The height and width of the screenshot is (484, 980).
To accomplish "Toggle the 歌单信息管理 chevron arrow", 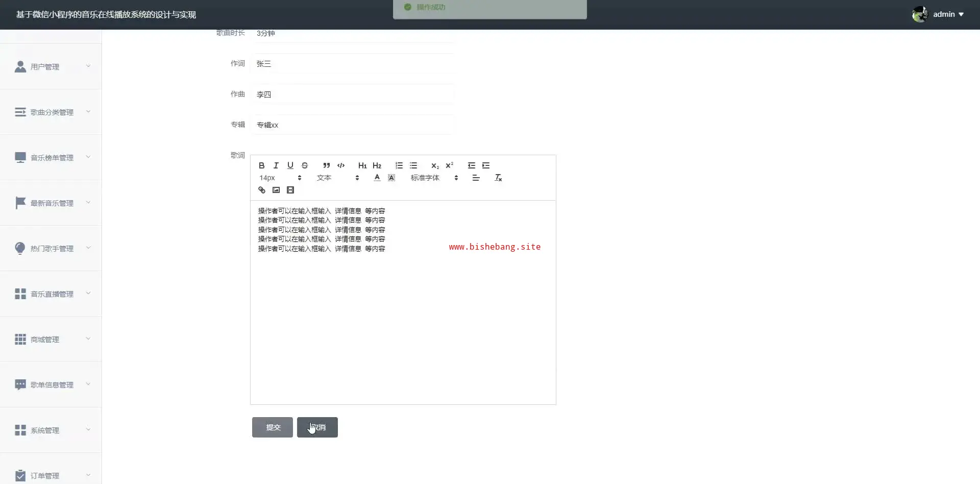I will (x=88, y=384).
